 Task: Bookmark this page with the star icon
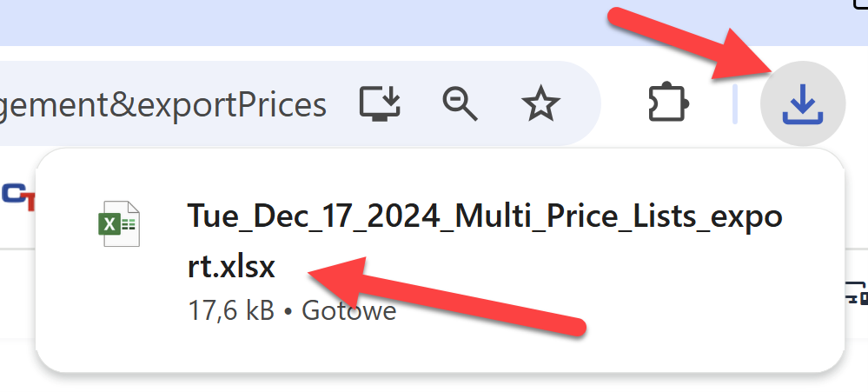(540, 104)
